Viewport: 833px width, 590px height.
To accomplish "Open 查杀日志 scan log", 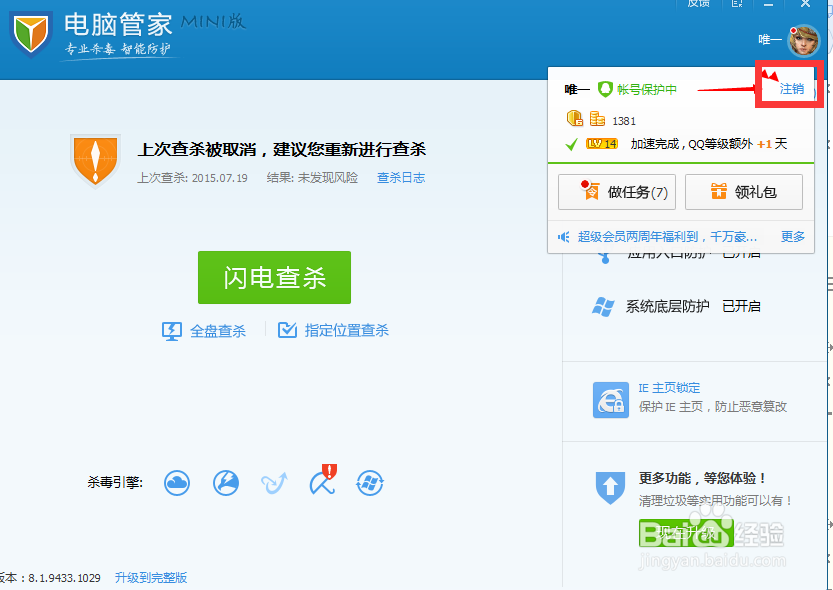I will [x=401, y=177].
